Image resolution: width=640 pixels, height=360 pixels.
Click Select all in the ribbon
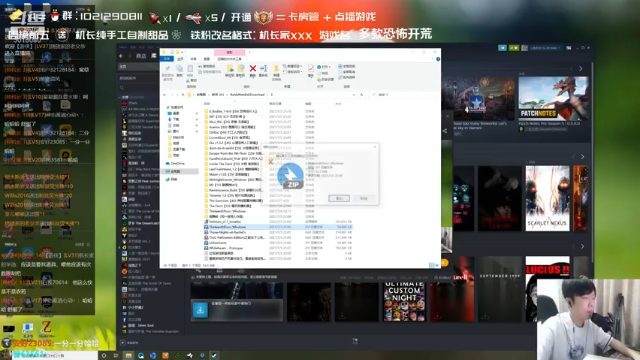click(347, 66)
